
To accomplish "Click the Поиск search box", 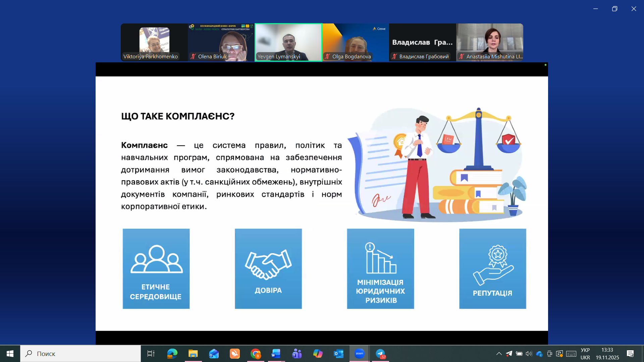I will coord(80,354).
